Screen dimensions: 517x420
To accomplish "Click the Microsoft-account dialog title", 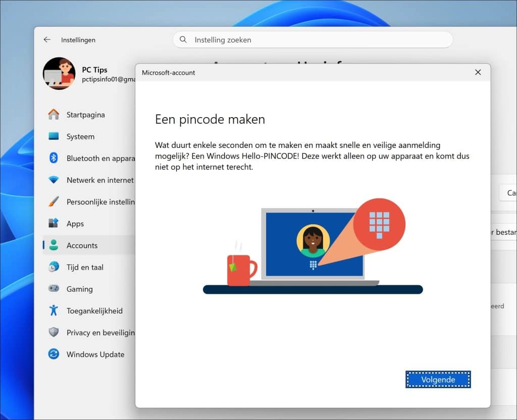I will pos(169,73).
